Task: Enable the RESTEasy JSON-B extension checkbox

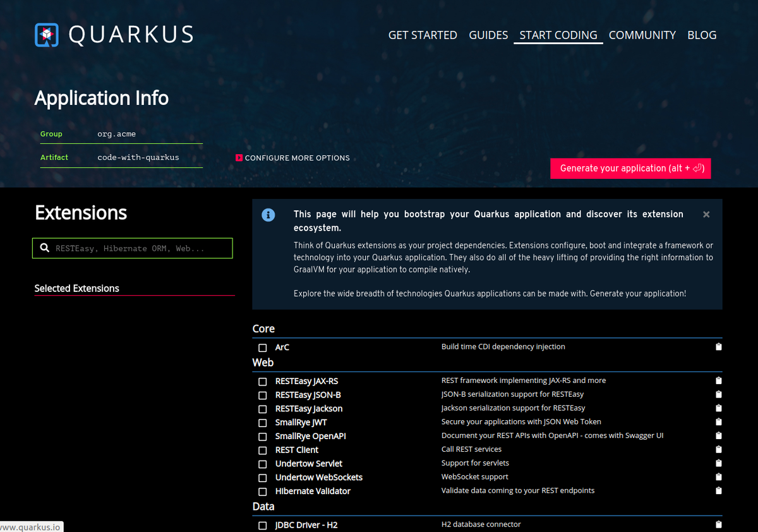Action: 263,396
